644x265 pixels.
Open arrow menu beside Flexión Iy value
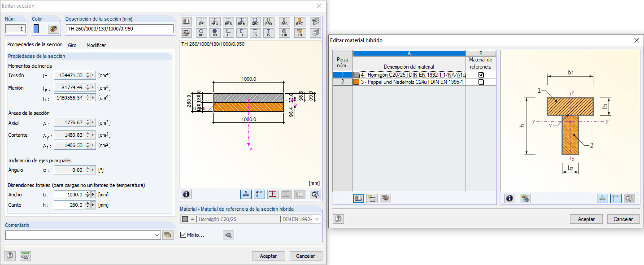93,88
